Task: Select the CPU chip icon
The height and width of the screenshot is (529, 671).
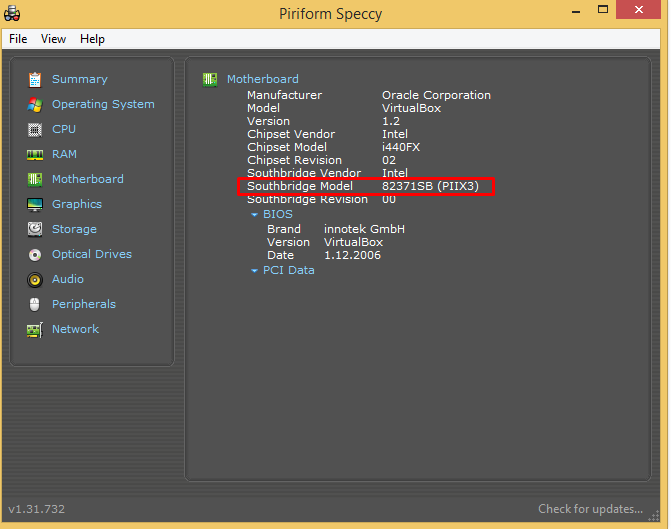Action: click(35, 129)
